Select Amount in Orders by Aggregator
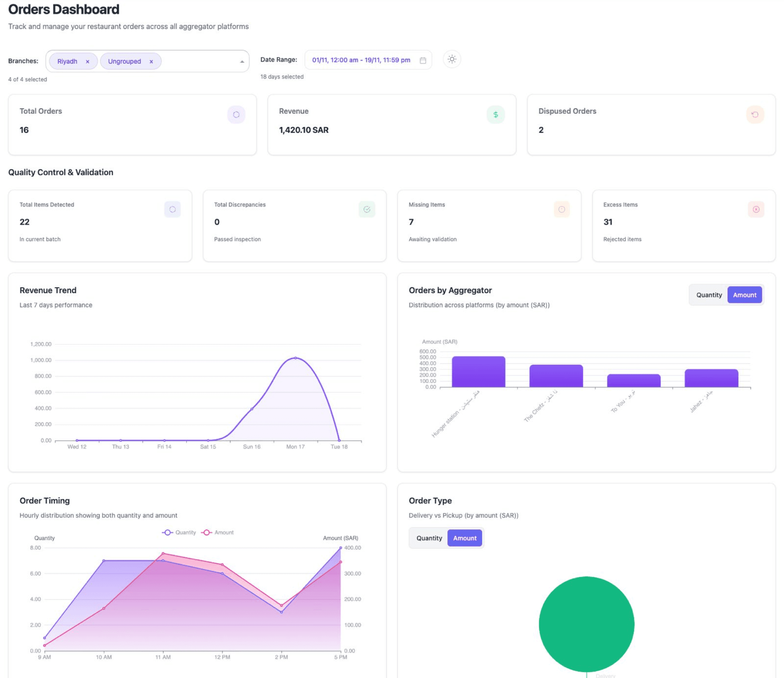This screenshot has height=678, width=784. point(744,295)
